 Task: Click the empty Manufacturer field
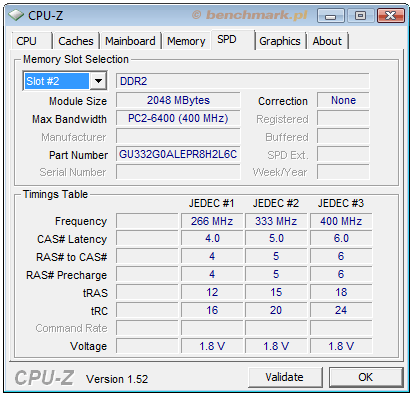(x=178, y=136)
